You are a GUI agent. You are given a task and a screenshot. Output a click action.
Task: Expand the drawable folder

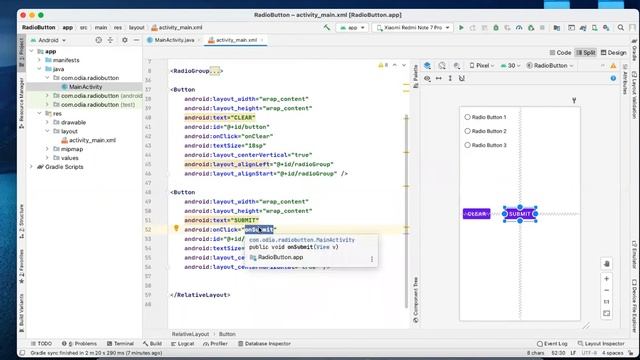47,122
